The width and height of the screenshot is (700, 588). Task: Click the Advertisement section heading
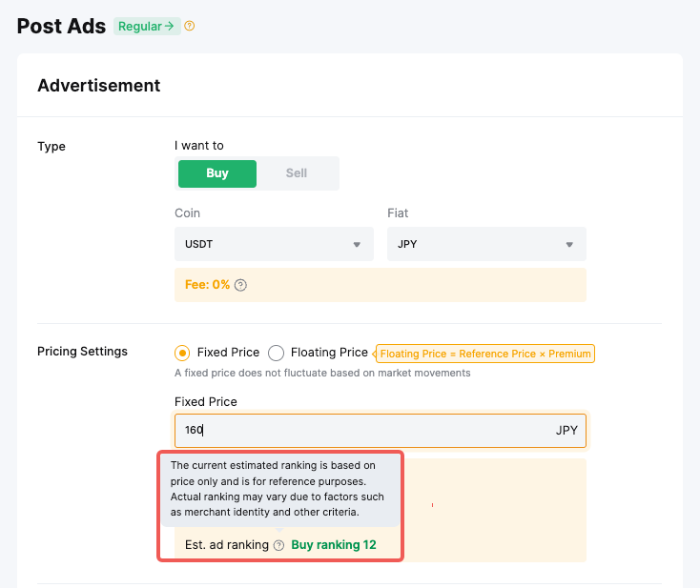tap(99, 86)
